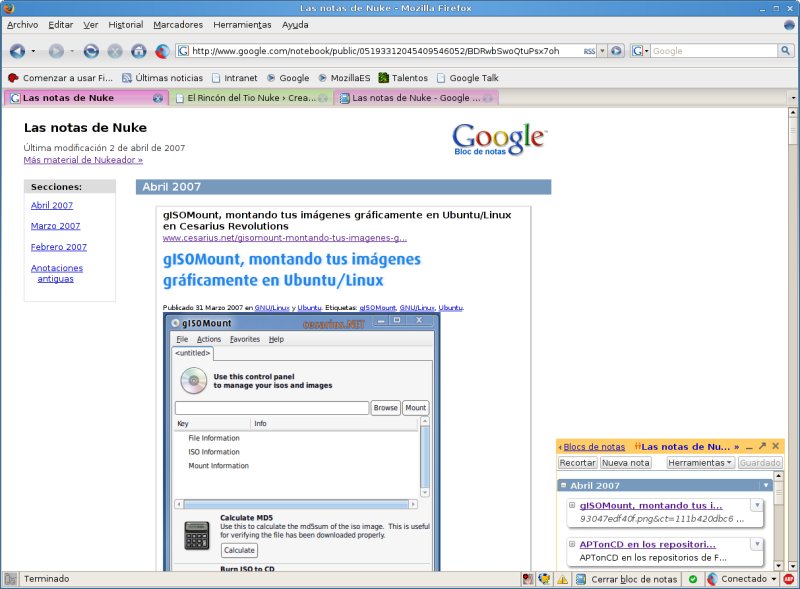Expand the APTonCD note in panel

pos(572,544)
